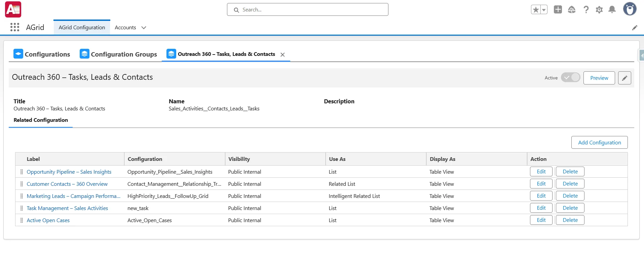This screenshot has height=276, width=644.
Task: Click the Configuration Groups stack icon
Action: [x=84, y=54]
